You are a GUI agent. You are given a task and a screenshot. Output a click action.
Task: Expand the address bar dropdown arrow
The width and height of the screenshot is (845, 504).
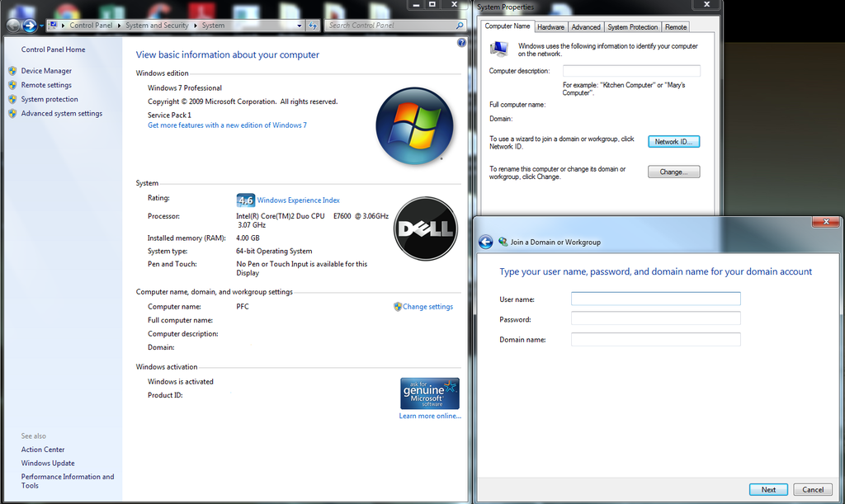point(299,25)
